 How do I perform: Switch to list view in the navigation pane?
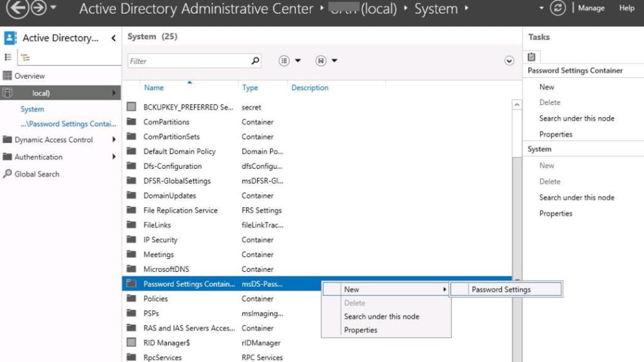[7, 56]
